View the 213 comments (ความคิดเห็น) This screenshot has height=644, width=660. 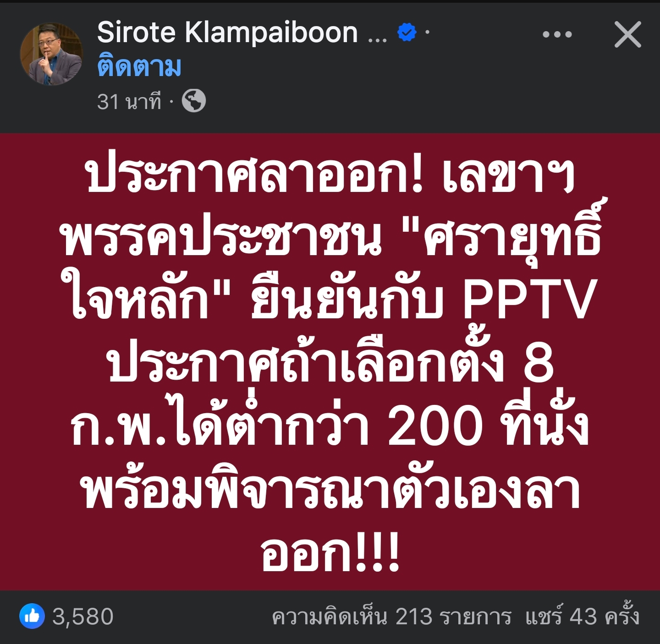(391, 617)
